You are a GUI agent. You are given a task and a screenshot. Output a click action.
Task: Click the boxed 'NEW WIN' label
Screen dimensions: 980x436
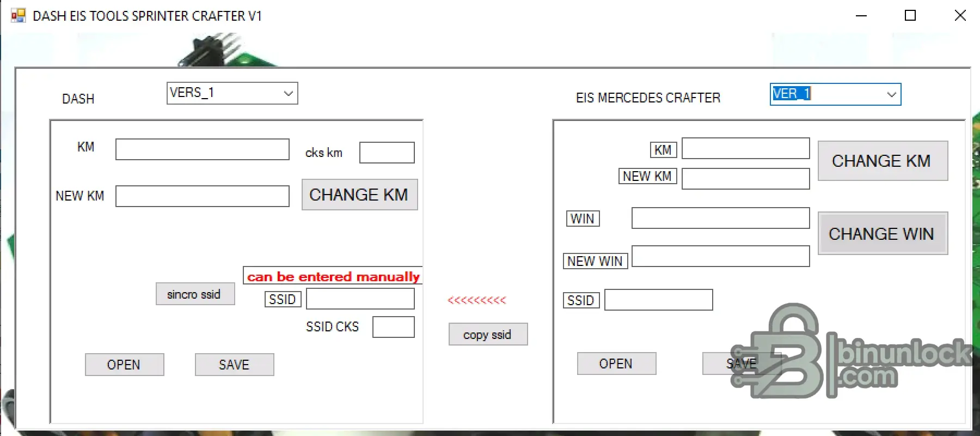click(x=595, y=261)
